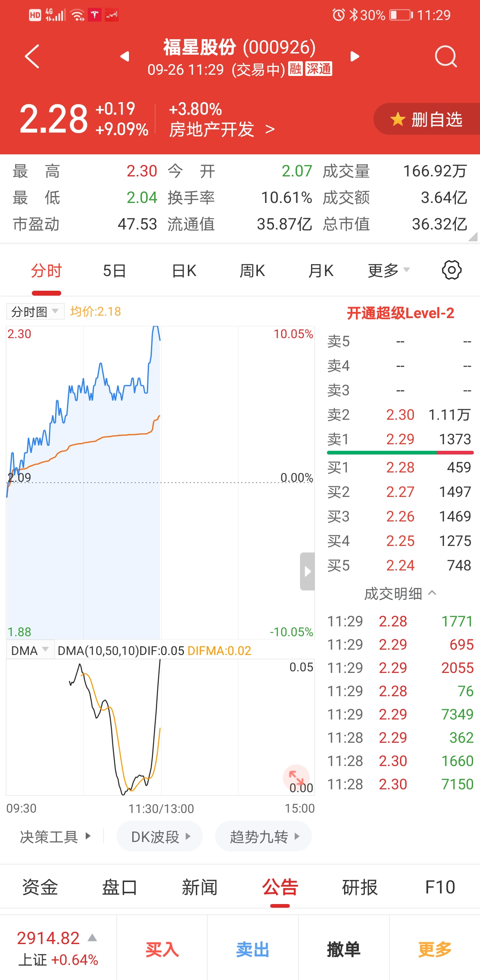Open the 分时图 chart type dropdown
Image resolution: width=480 pixels, height=980 pixels.
(35, 312)
